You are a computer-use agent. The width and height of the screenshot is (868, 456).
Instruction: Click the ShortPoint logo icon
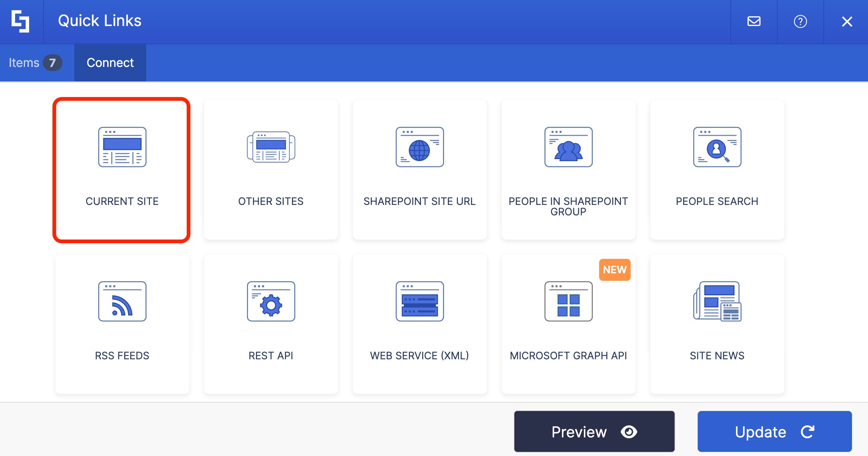22,21
